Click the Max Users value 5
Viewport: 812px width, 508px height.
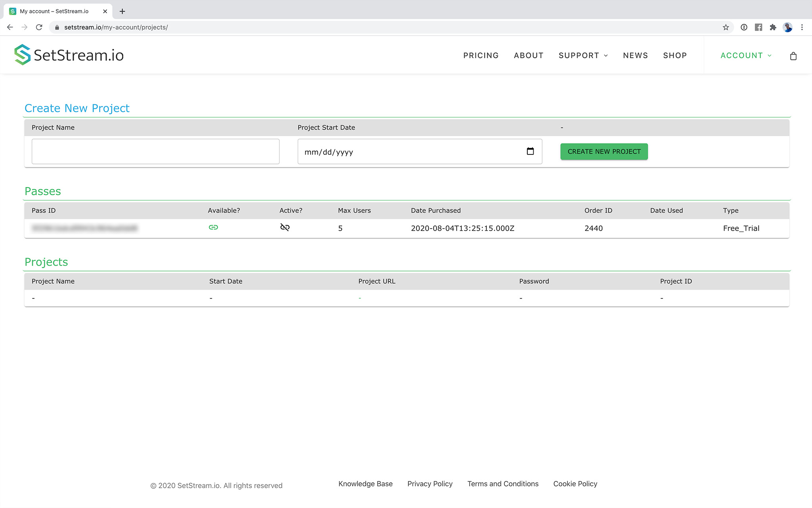340,228
